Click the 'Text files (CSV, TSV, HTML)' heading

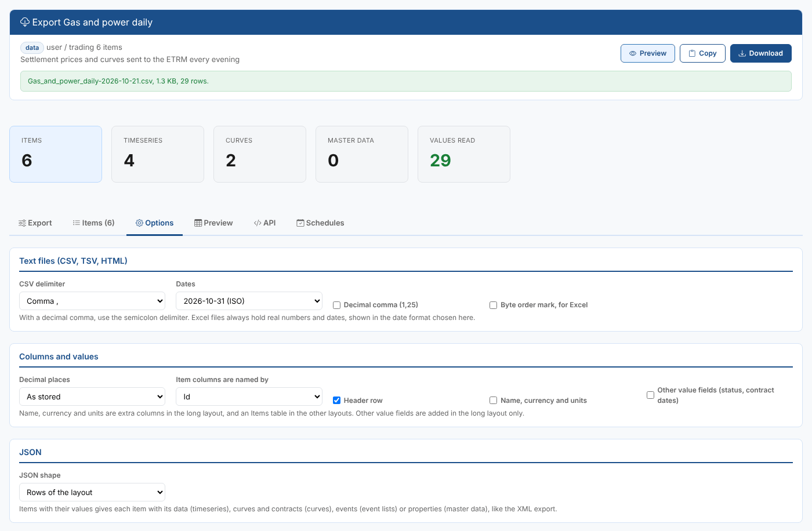[x=73, y=261]
